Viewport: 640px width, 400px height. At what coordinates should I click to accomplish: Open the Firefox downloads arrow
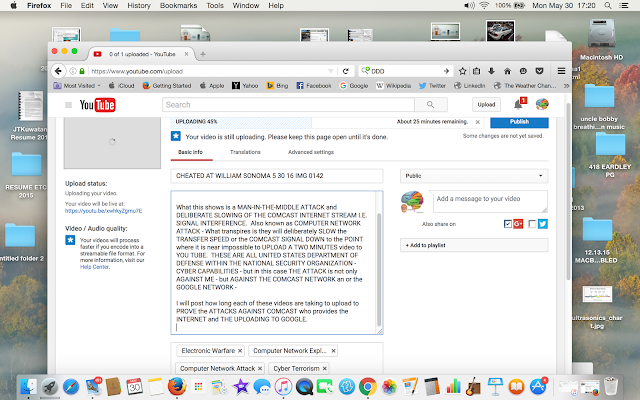click(491, 71)
